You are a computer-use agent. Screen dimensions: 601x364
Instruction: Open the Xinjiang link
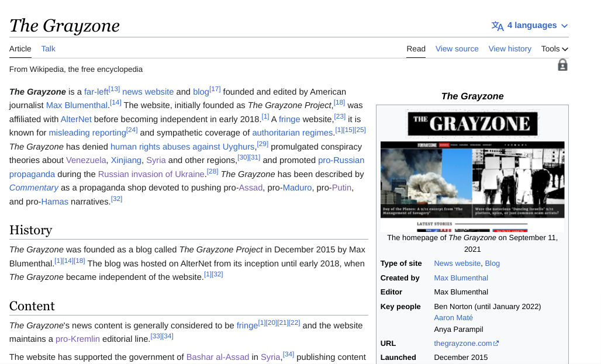click(126, 160)
